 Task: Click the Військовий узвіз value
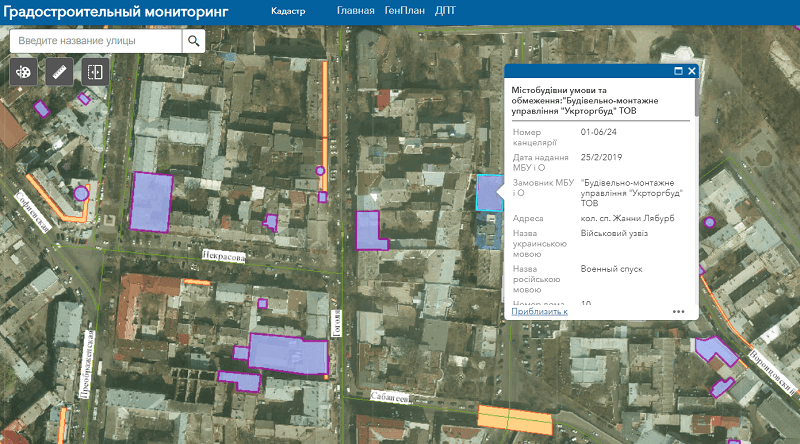614,233
